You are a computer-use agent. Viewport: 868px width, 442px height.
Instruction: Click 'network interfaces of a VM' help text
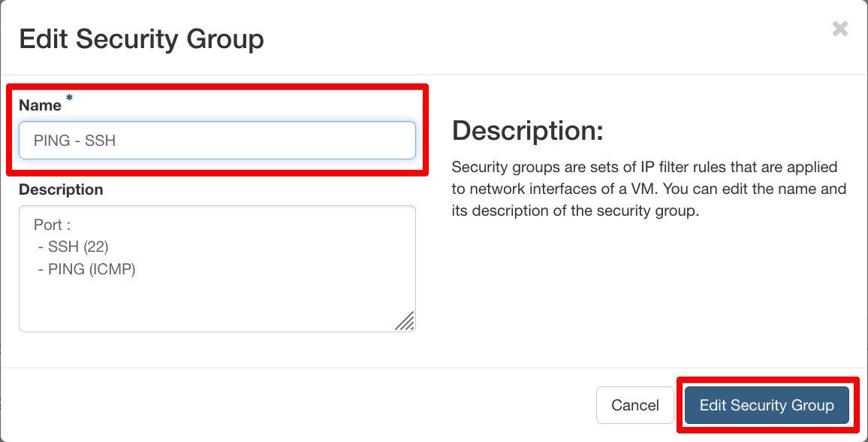[553, 189]
